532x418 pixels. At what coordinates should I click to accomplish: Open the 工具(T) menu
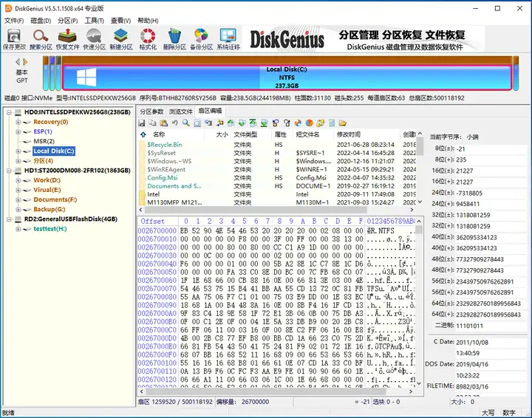[95, 21]
